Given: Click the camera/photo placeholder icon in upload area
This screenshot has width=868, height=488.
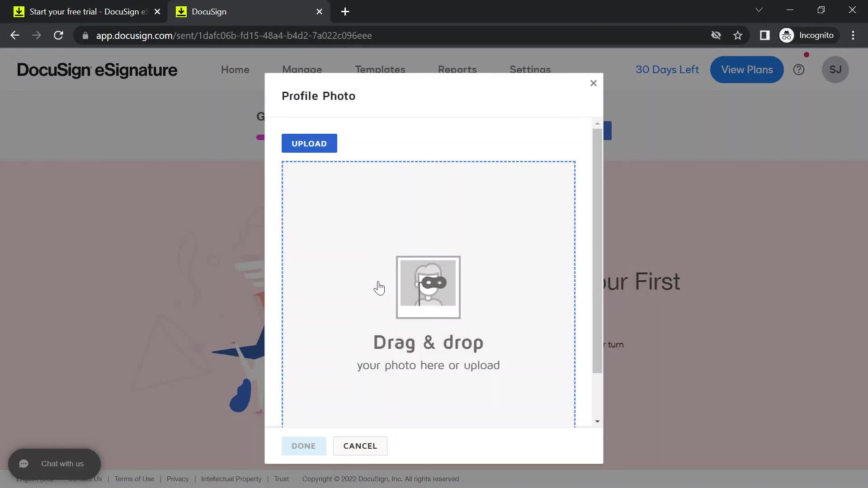Looking at the screenshot, I should coord(428,286).
